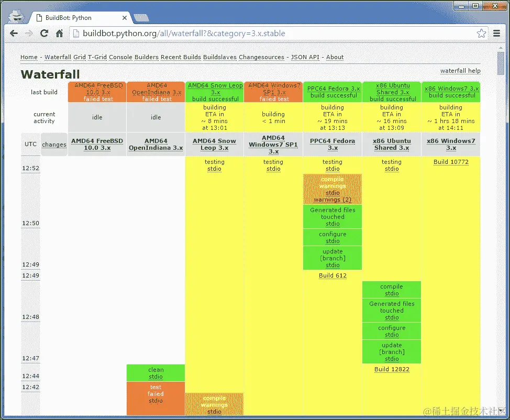Click the browser forward arrow
This screenshot has height=420, width=510.
29,33
